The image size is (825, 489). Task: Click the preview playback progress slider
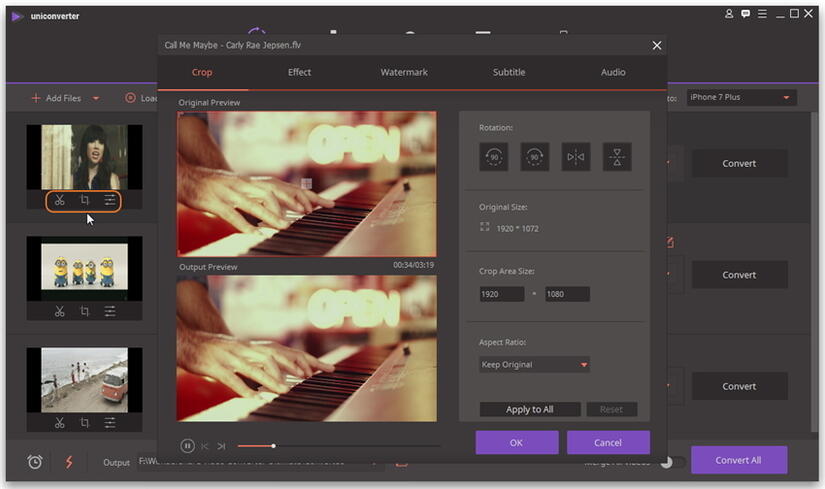point(339,446)
